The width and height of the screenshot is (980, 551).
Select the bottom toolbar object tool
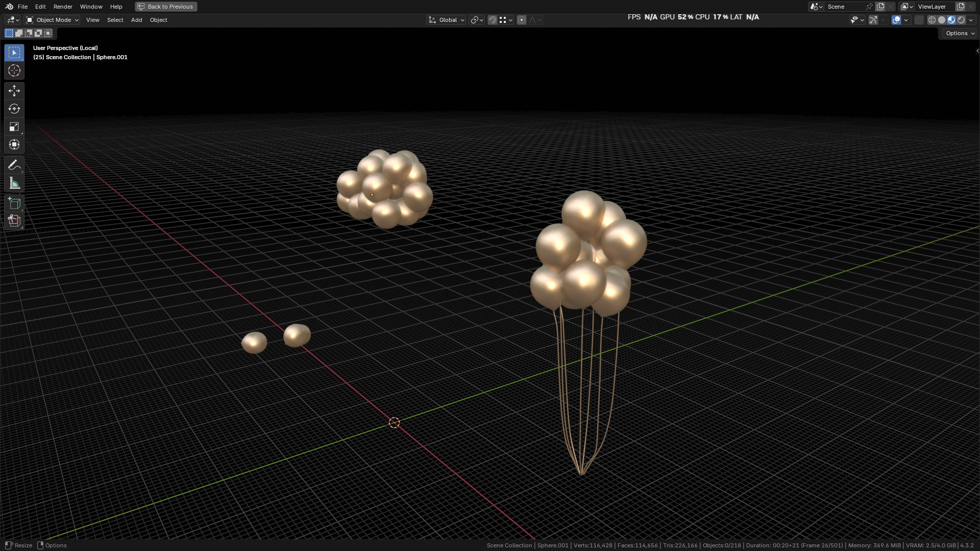pyautogui.click(x=14, y=220)
